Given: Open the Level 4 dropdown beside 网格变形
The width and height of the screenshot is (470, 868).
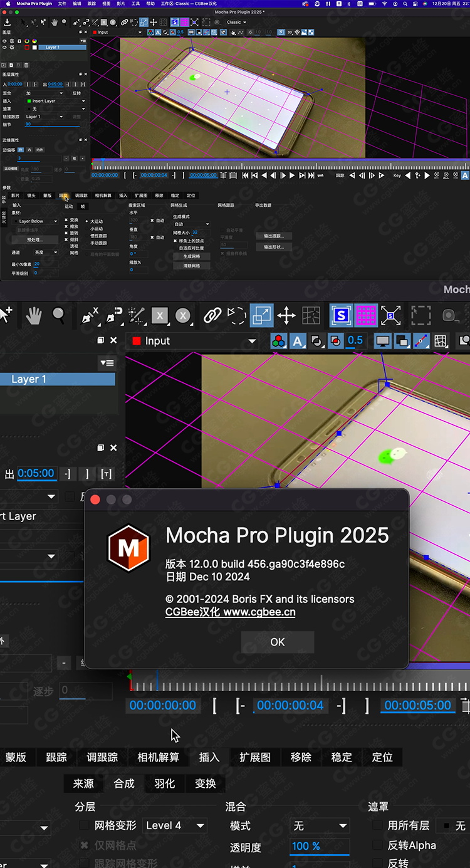Looking at the screenshot, I should 175,825.
